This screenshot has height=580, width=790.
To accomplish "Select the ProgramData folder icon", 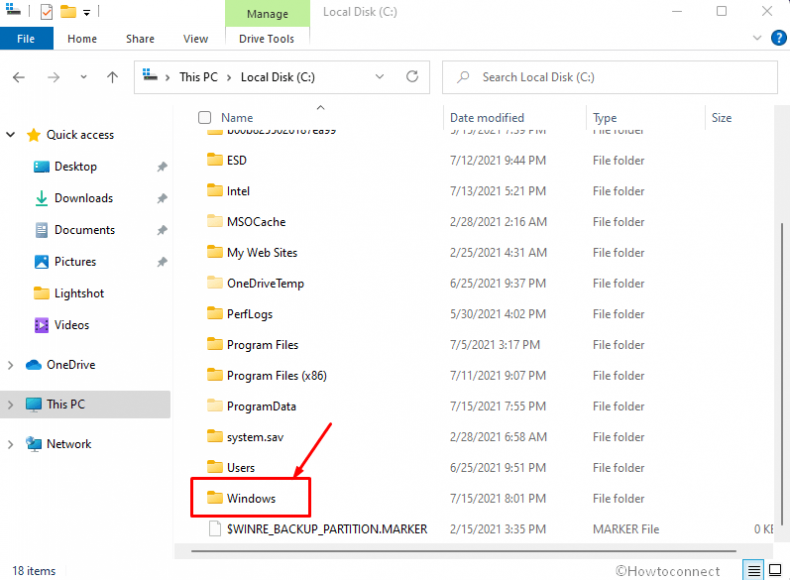I will (x=215, y=406).
